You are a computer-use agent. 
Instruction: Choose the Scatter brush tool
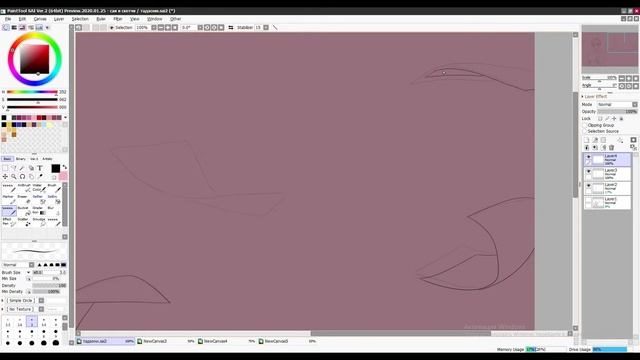24,222
